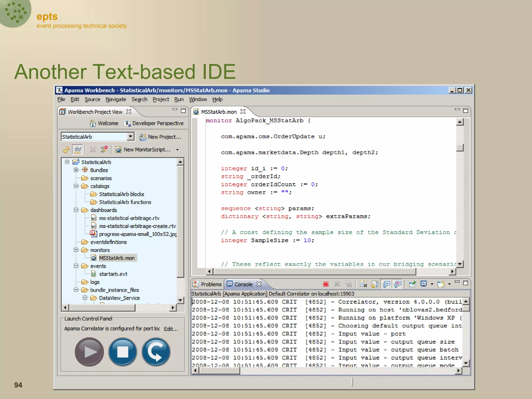Toggle show console on standard error

coord(398,284)
